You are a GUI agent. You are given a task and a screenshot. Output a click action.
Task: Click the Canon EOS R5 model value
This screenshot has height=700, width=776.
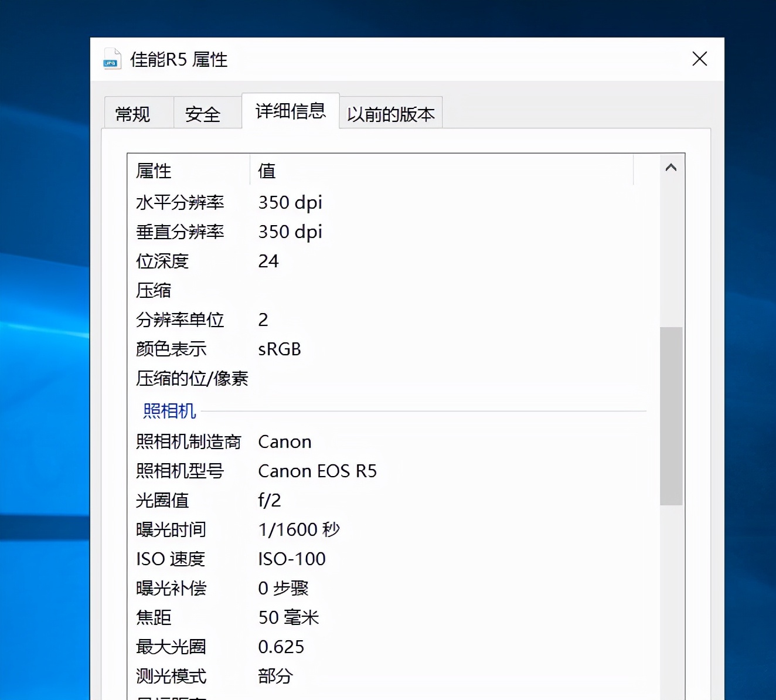click(x=318, y=471)
